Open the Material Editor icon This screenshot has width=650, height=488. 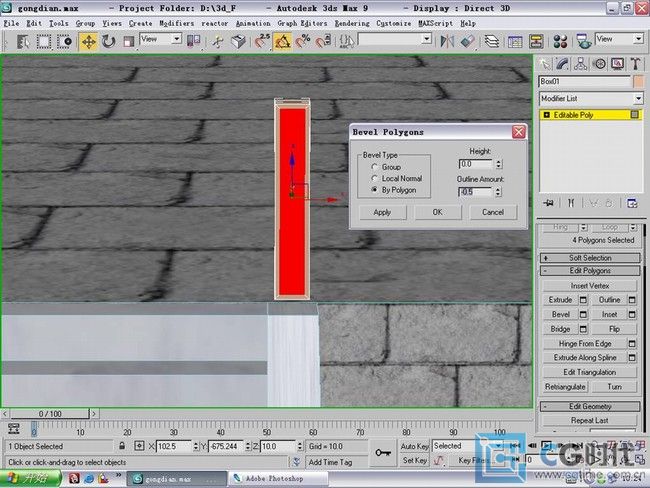560,41
